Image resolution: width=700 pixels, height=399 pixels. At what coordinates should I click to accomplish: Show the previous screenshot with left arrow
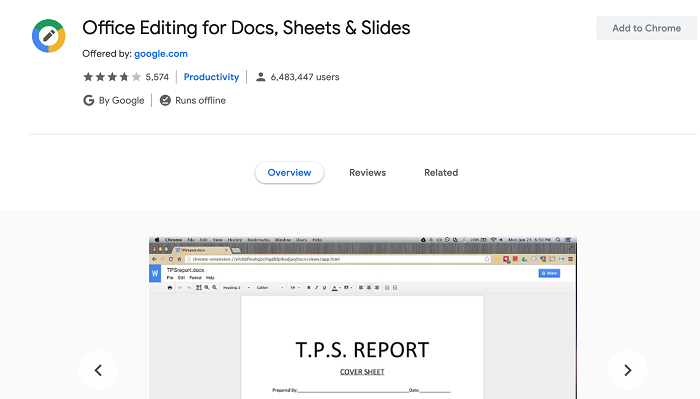(x=98, y=370)
